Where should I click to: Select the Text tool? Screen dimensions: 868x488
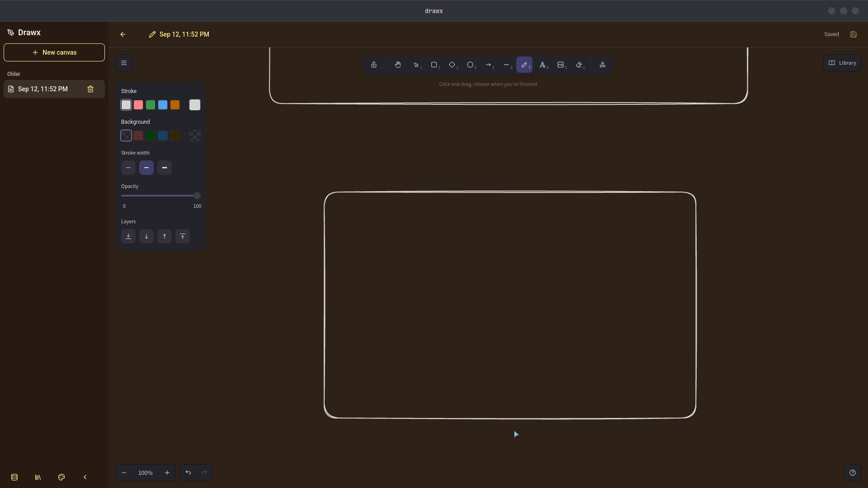coord(542,65)
